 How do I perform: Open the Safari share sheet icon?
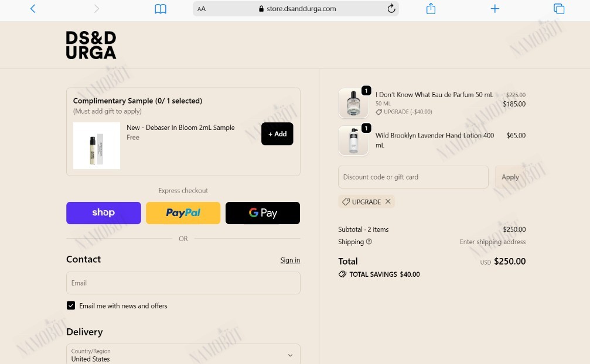(x=431, y=8)
